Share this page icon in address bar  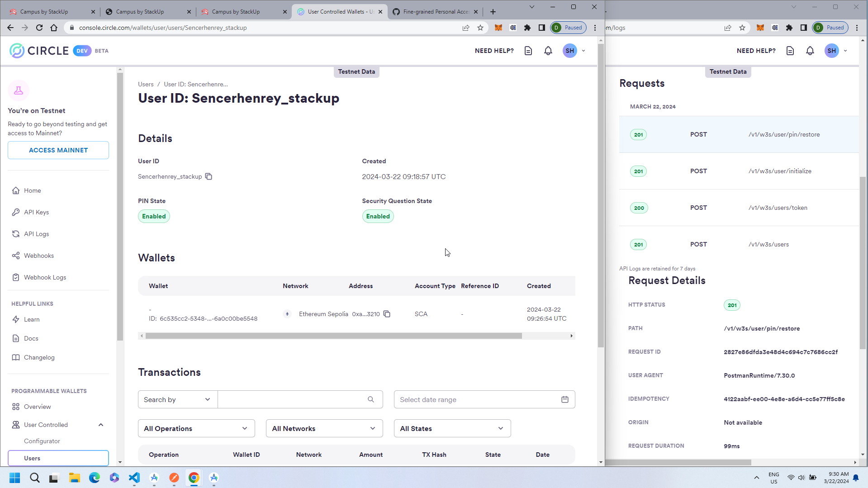tap(466, 28)
